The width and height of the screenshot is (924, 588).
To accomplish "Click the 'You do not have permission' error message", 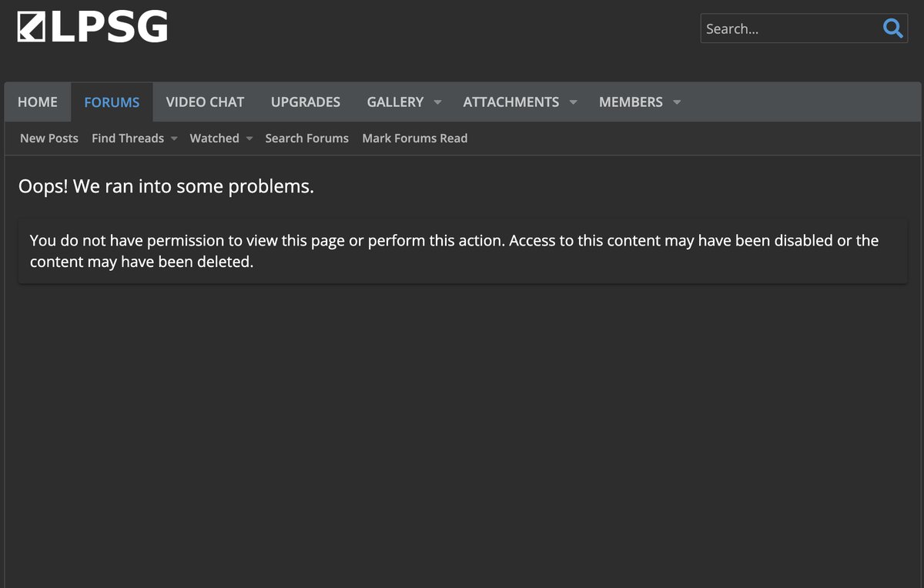I will point(462,251).
